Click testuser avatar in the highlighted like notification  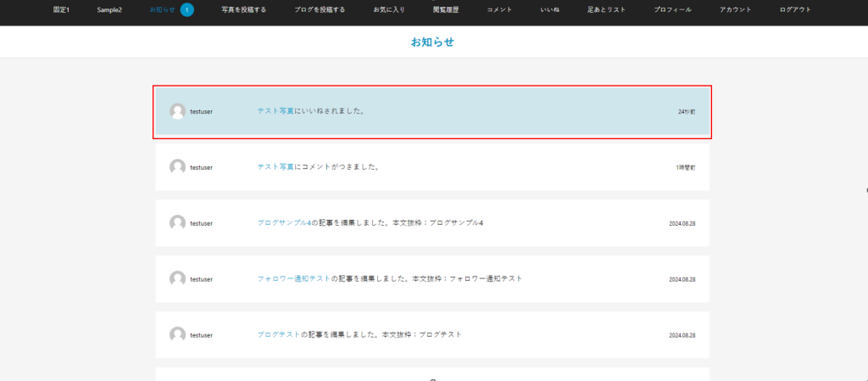[x=177, y=111]
